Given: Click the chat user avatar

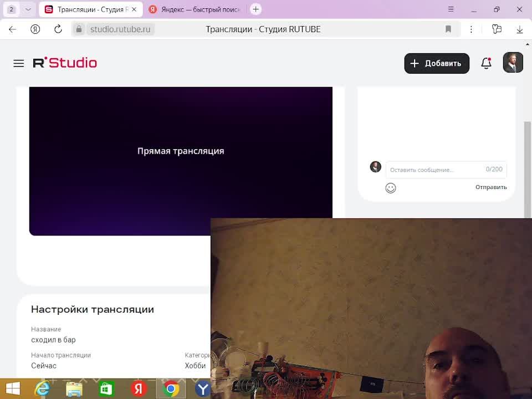Looking at the screenshot, I should [376, 167].
